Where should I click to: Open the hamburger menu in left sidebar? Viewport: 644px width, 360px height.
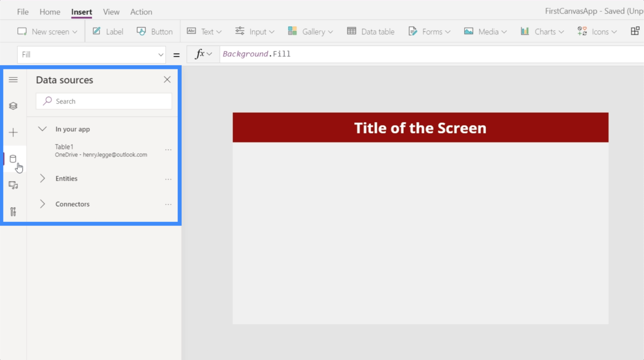[x=13, y=79]
